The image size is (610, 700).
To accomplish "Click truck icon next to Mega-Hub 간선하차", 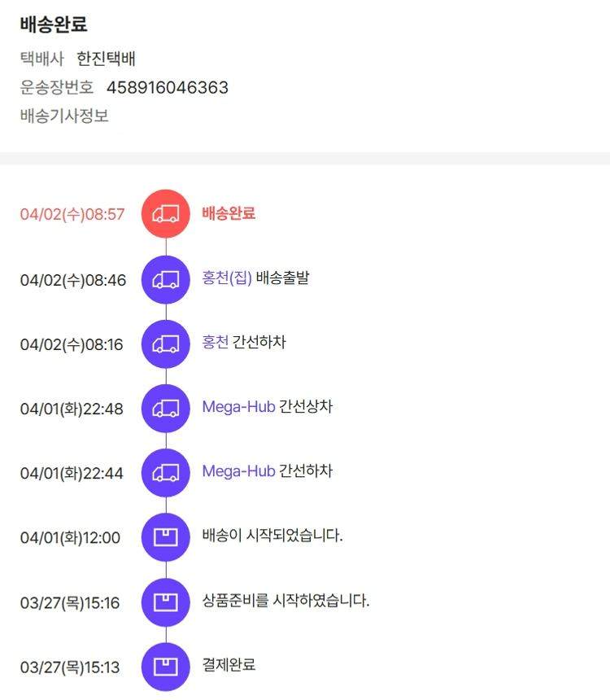I will click(165, 472).
